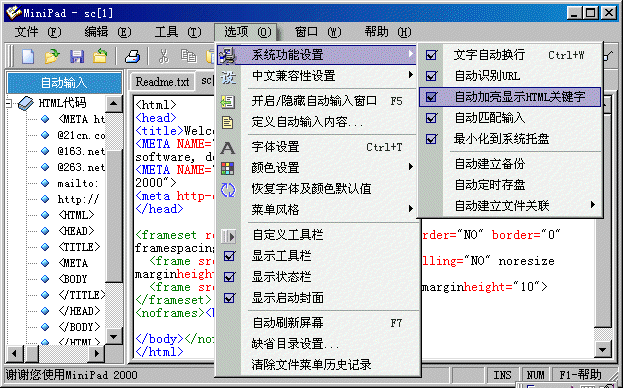Click the letter A font icon
This screenshot has height=388, width=623.
pos(228,148)
